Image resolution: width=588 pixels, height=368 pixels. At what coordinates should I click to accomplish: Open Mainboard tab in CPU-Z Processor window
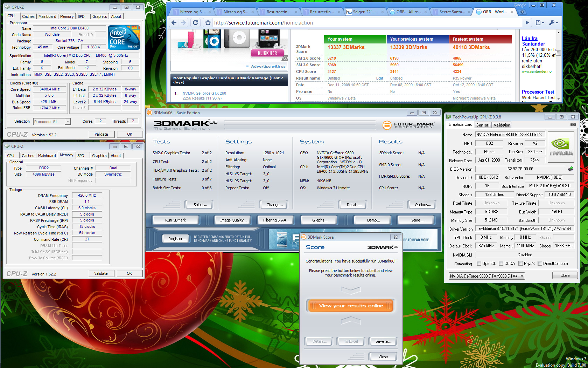[47, 16]
